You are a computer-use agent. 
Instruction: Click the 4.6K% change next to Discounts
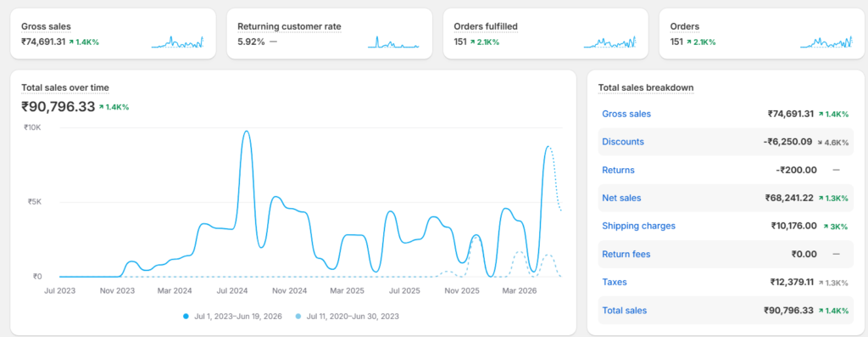click(832, 143)
